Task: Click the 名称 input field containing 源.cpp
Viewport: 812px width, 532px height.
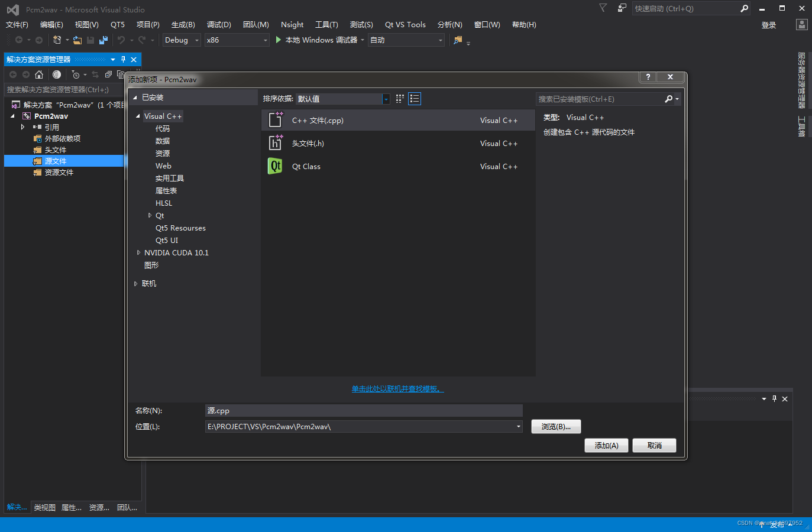Action: coord(364,410)
